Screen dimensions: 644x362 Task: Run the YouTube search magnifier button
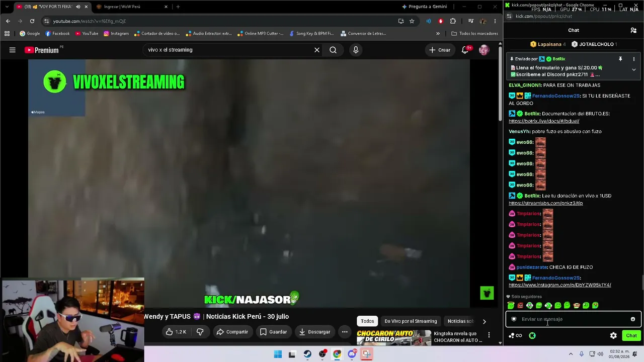pyautogui.click(x=333, y=50)
